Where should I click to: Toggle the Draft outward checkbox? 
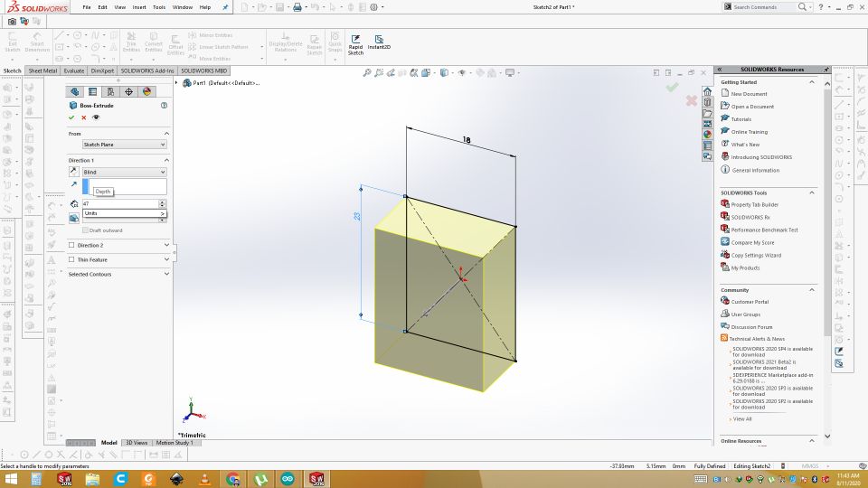[x=85, y=230]
